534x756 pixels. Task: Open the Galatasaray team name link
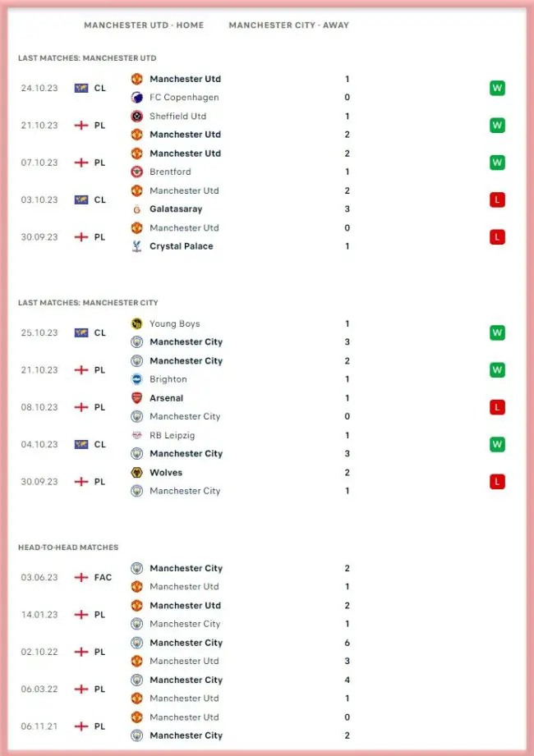[x=176, y=209]
